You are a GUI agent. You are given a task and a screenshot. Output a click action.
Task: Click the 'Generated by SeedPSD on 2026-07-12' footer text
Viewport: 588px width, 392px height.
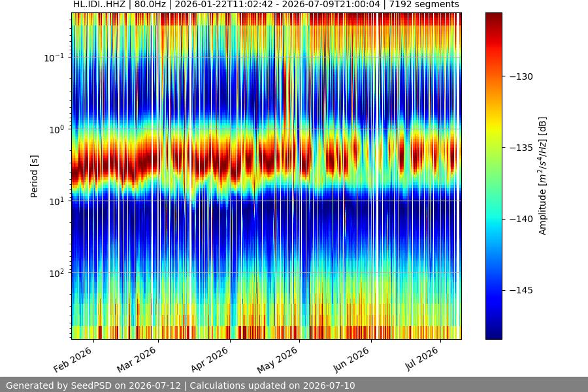coord(93,385)
